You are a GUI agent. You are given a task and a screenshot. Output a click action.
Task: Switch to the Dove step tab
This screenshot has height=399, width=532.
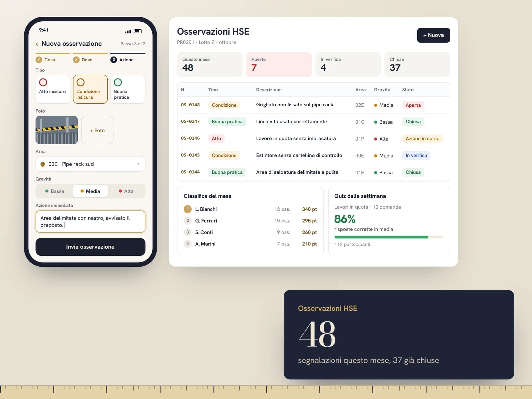tap(90, 58)
